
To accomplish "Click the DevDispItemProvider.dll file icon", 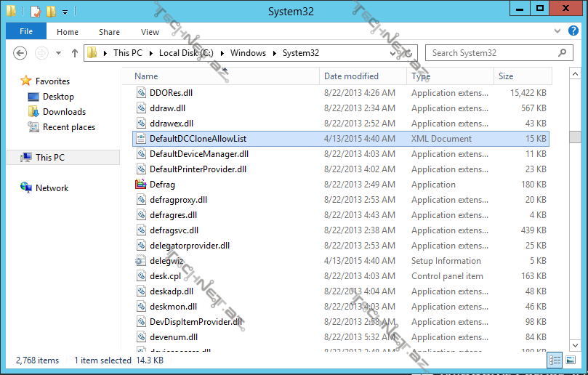I will (x=141, y=322).
